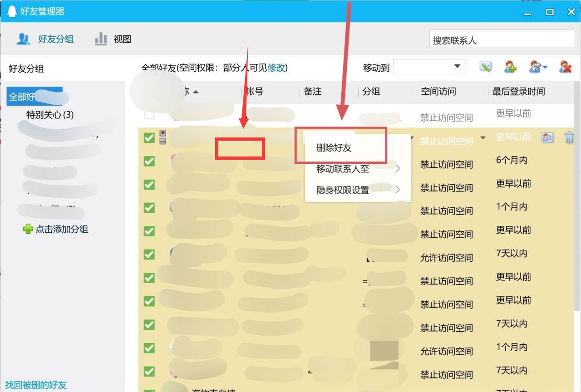Expand the 移动联系人至 submenu arrow
Image resolution: width=581 pixels, height=392 pixels.
[x=397, y=168]
